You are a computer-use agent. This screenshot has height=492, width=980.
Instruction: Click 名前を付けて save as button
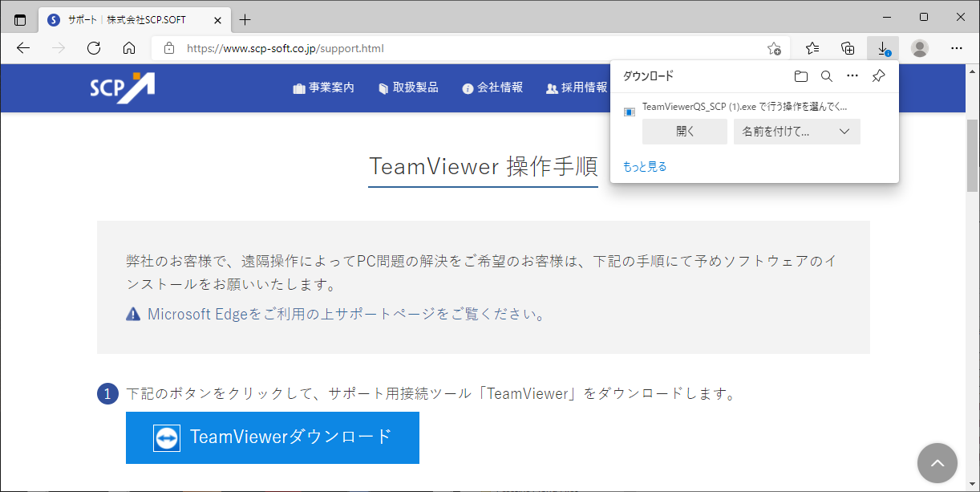pyautogui.click(x=782, y=132)
